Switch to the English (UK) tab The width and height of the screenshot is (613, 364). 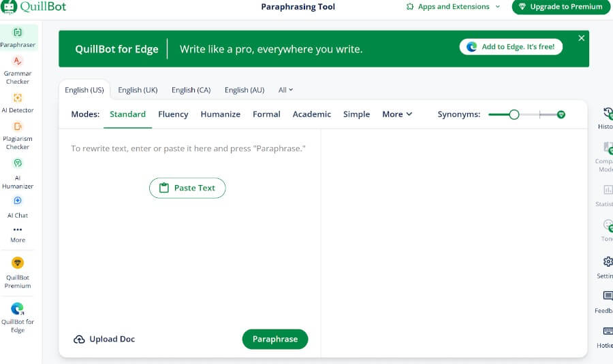point(138,90)
